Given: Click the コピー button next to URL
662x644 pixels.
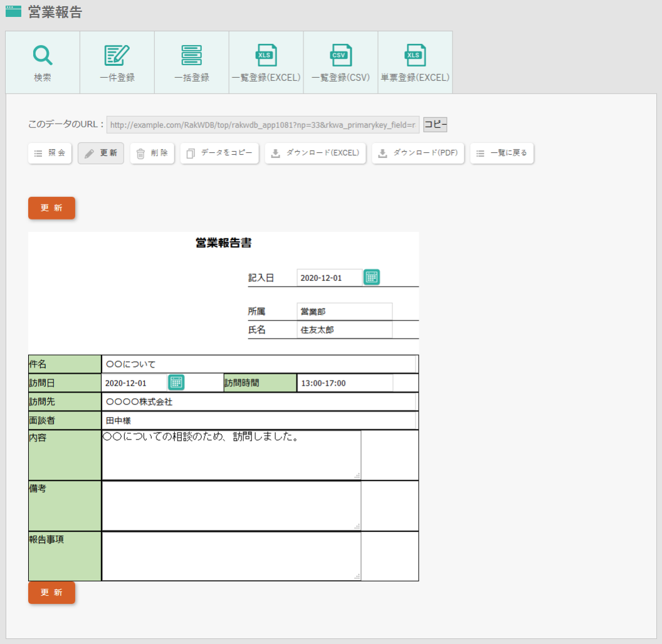Looking at the screenshot, I should (x=435, y=125).
